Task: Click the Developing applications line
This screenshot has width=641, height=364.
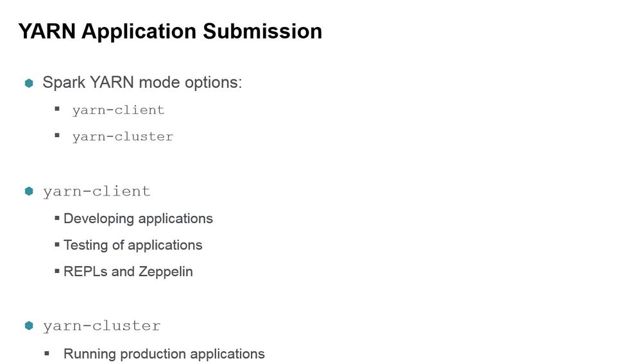Action: pyautogui.click(x=138, y=219)
